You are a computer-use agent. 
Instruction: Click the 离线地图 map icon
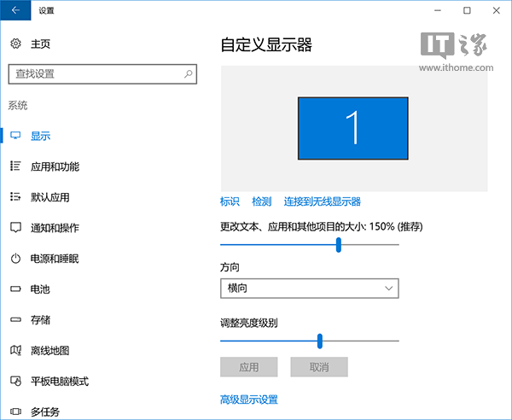tap(15, 351)
